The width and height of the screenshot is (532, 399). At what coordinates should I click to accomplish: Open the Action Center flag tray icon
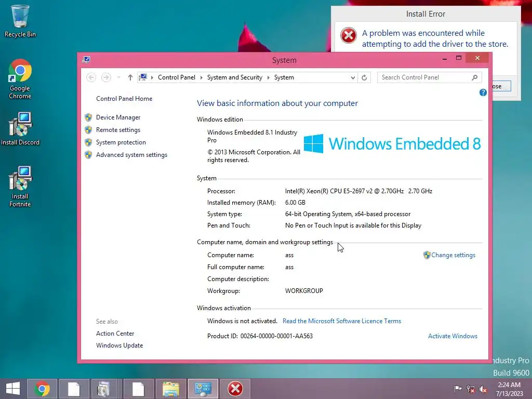click(458, 389)
